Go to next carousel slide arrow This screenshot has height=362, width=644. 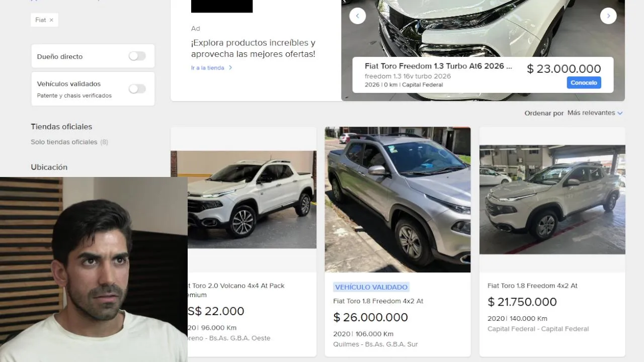click(608, 16)
